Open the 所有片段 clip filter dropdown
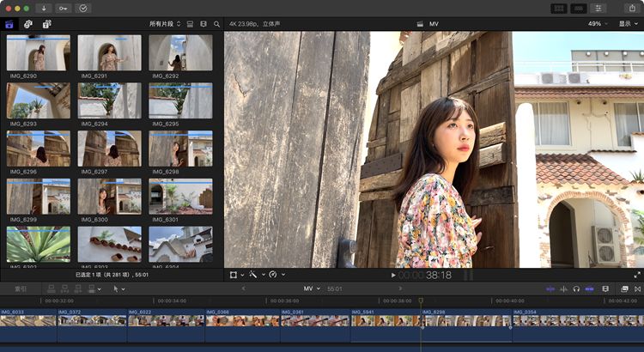The width and height of the screenshot is (644, 352). pos(165,24)
